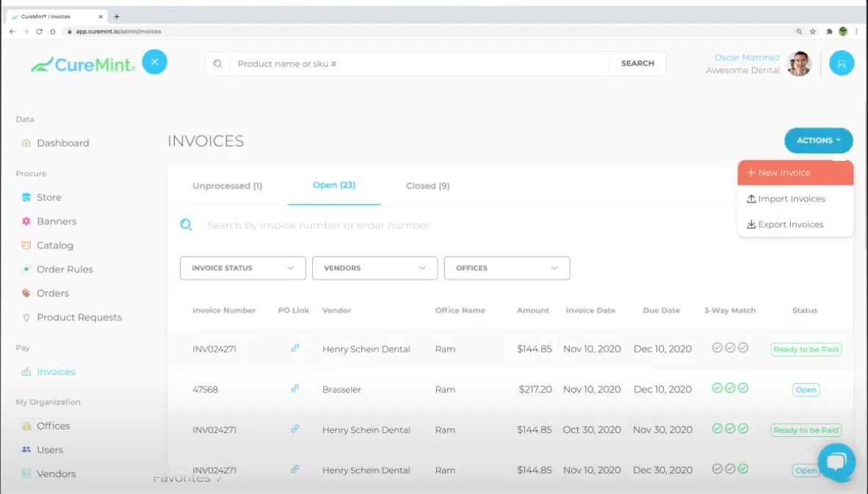Open Order Rules page

[x=65, y=269]
